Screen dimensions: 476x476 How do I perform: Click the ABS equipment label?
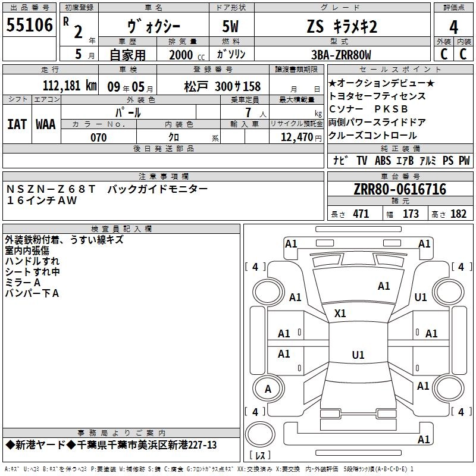[383, 160]
